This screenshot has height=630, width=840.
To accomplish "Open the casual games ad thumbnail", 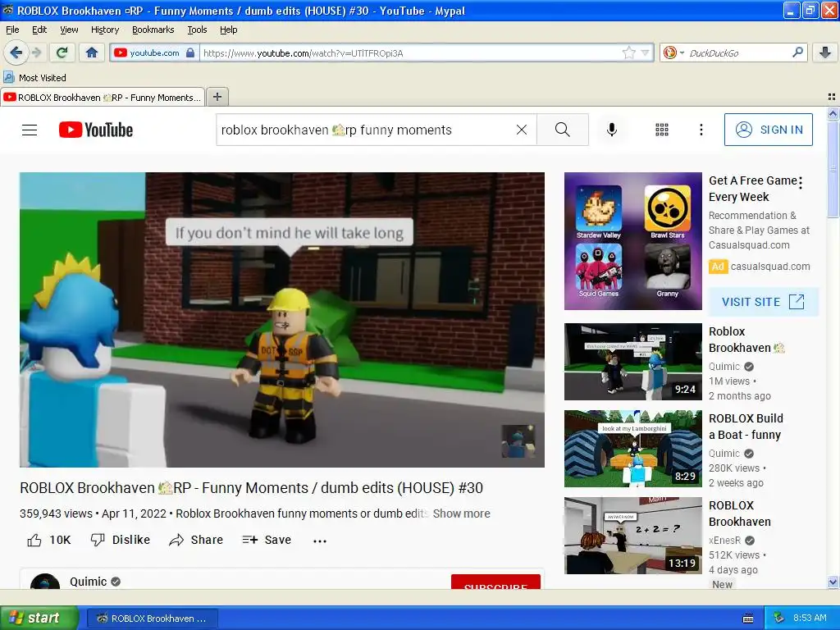I will tap(632, 241).
